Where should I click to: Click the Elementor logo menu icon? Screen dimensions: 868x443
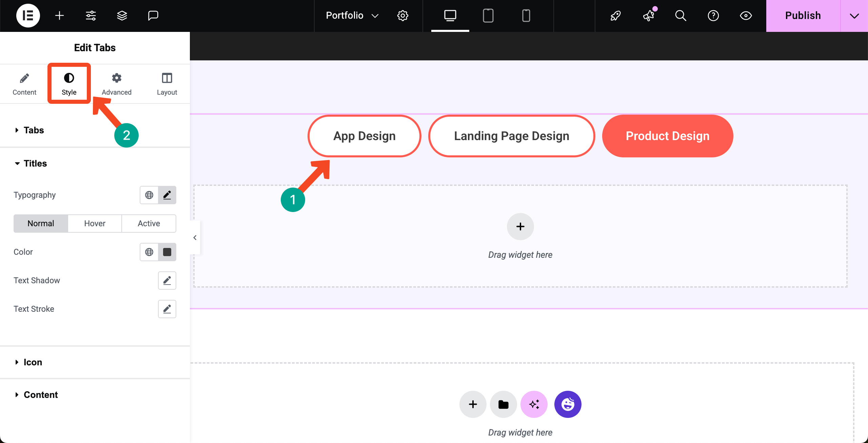click(x=28, y=16)
